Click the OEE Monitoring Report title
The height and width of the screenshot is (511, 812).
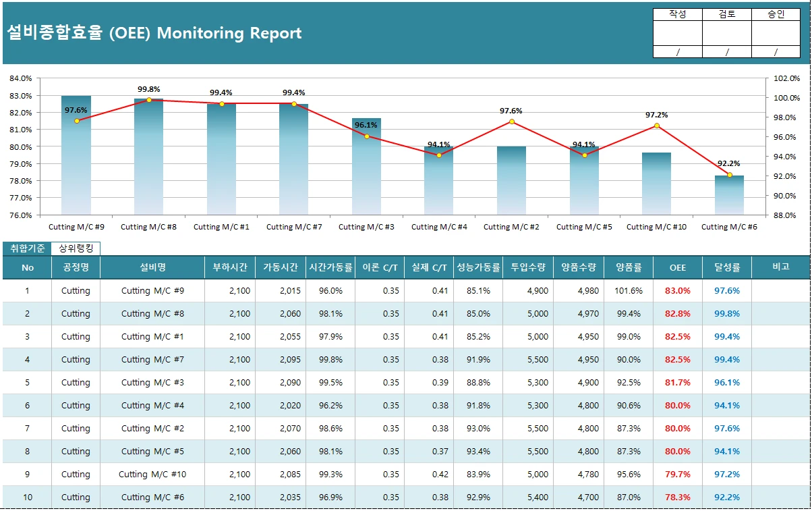pos(154,33)
